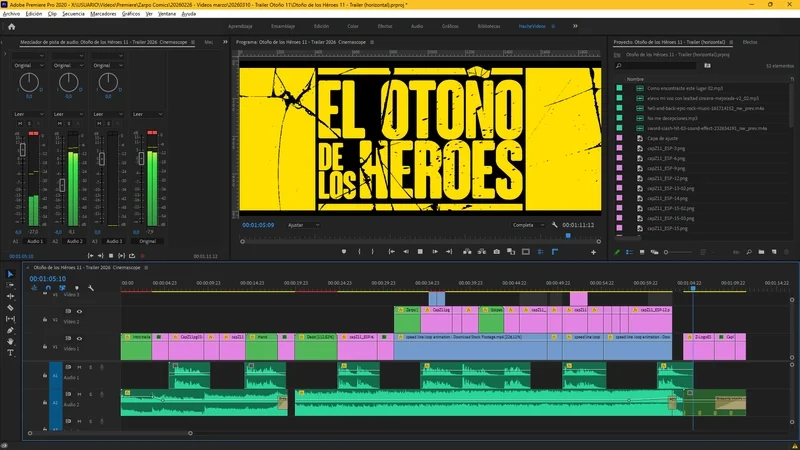Select the Hand tool
This screenshot has width=800, height=450.
click(x=10, y=341)
